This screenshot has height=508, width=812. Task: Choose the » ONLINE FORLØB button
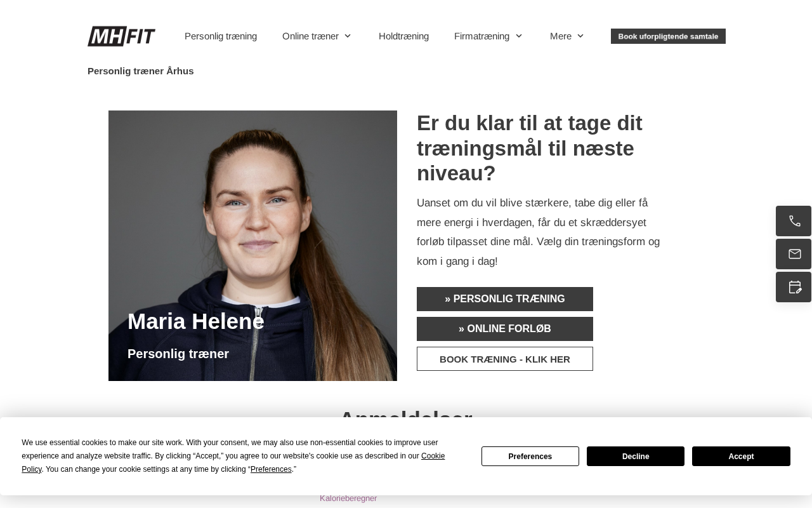pos(505,329)
